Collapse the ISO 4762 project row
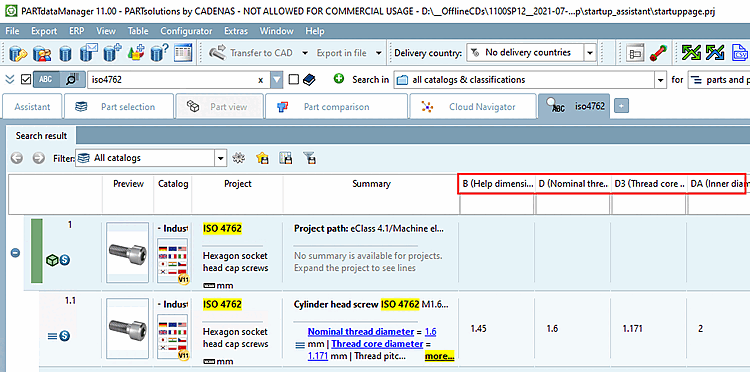750x372 pixels. [x=15, y=252]
